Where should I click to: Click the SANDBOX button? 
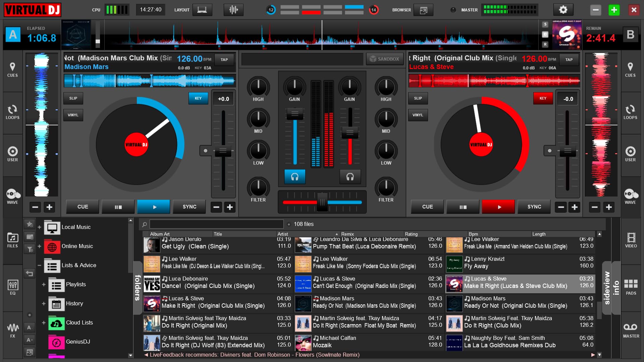384,59
